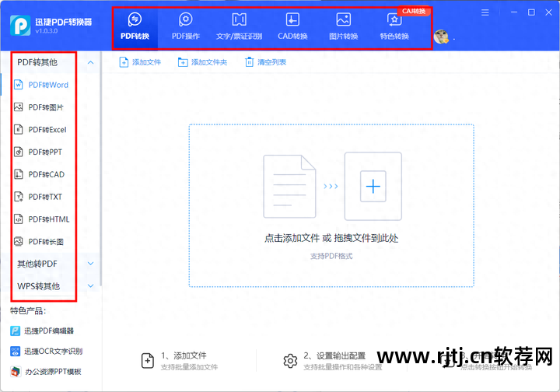Open 迅捷OCR文字识别 product link
The width and height of the screenshot is (560, 392).
click(x=47, y=352)
